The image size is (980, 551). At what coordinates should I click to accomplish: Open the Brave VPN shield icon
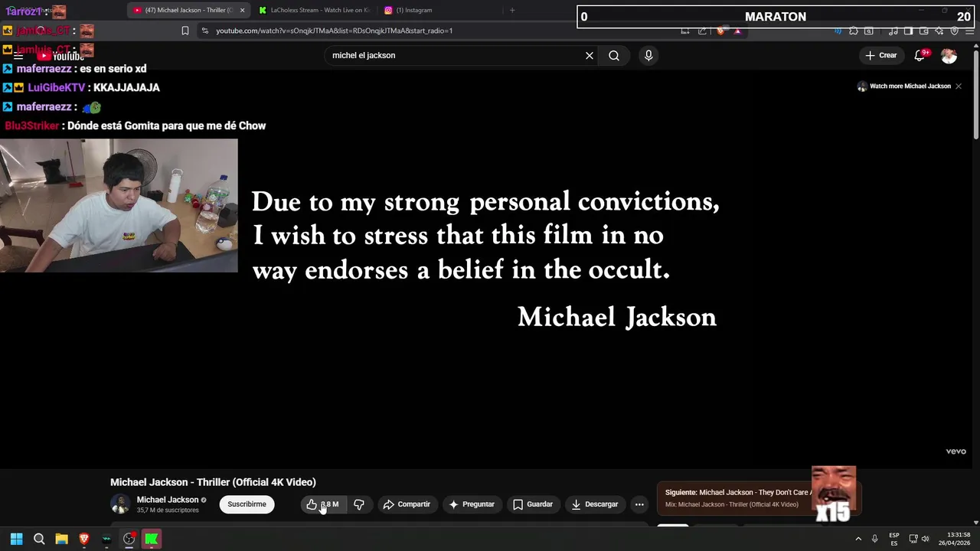tap(955, 31)
